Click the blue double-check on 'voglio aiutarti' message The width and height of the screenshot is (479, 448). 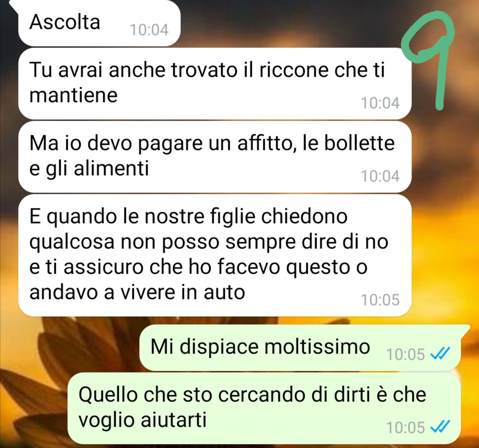click(440, 427)
